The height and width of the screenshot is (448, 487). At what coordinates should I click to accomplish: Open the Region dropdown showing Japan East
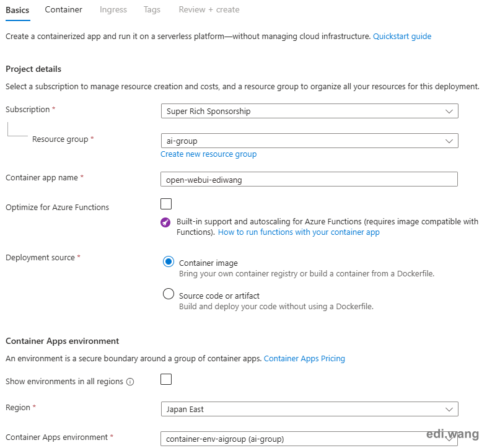[x=310, y=409]
